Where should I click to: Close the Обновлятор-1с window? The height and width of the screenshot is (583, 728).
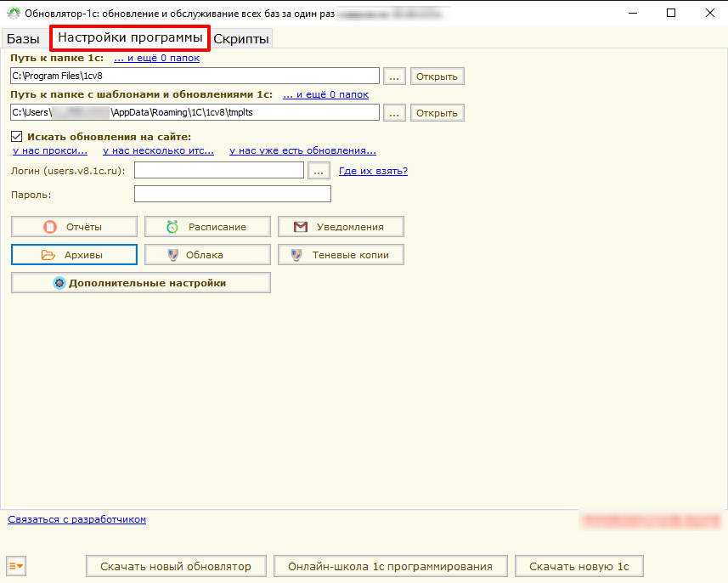pos(710,13)
